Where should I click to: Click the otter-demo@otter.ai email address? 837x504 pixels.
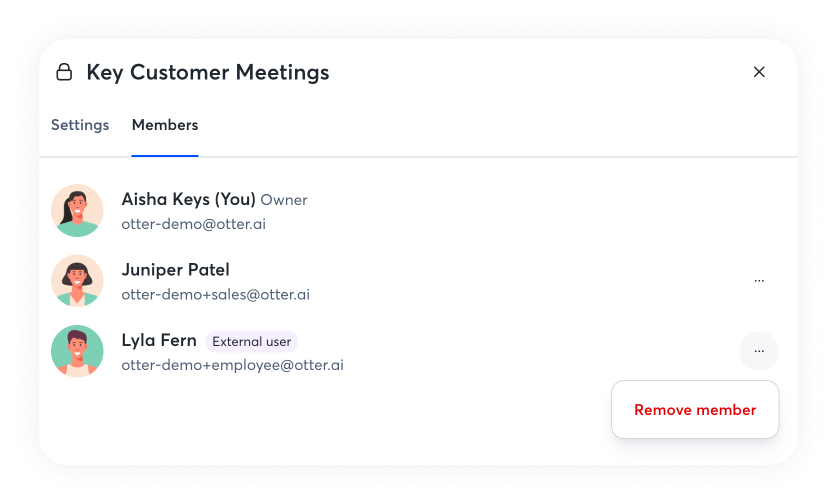193,224
